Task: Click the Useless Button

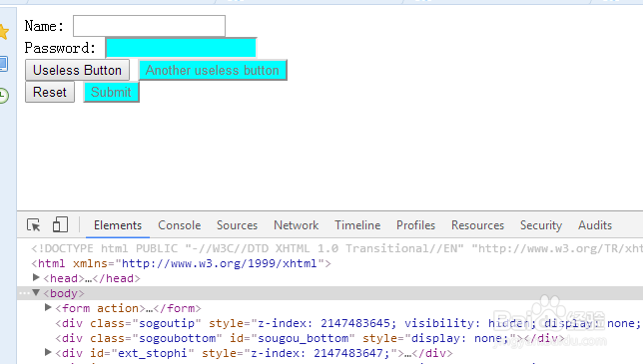Action: pyautogui.click(x=77, y=70)
